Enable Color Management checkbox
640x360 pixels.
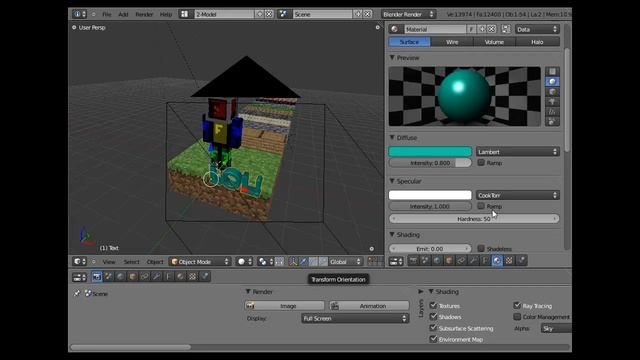[x=517, y=316]
